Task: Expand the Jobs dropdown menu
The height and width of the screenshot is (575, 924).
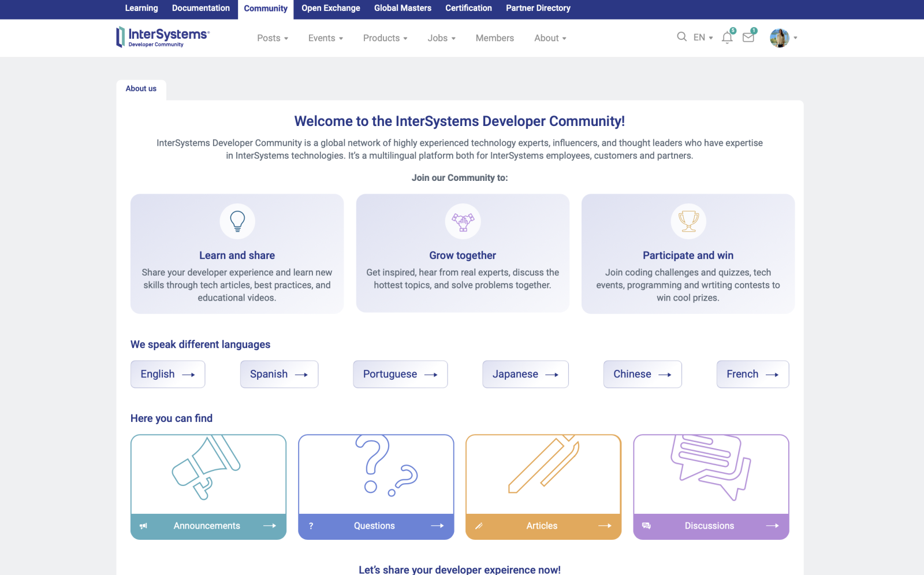Action: click(442, 38)
